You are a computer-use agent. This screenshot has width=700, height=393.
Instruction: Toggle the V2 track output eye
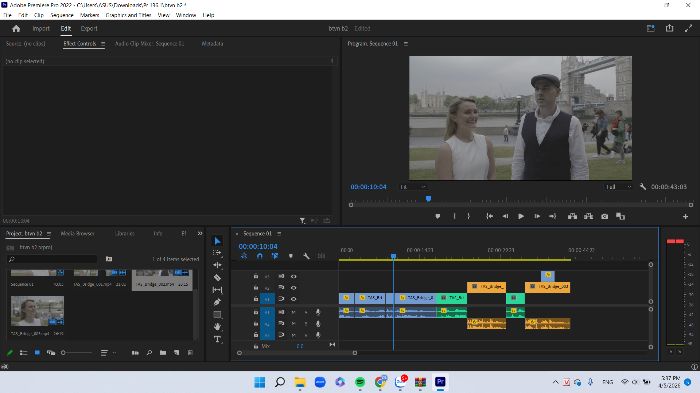[294, 288]
